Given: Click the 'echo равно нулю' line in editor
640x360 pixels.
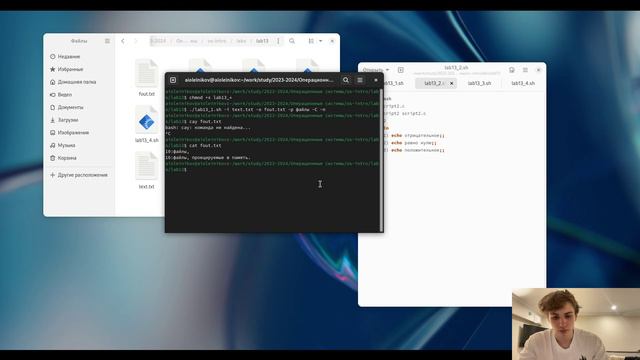Looking at the screenshot, I should click(414, 143).
